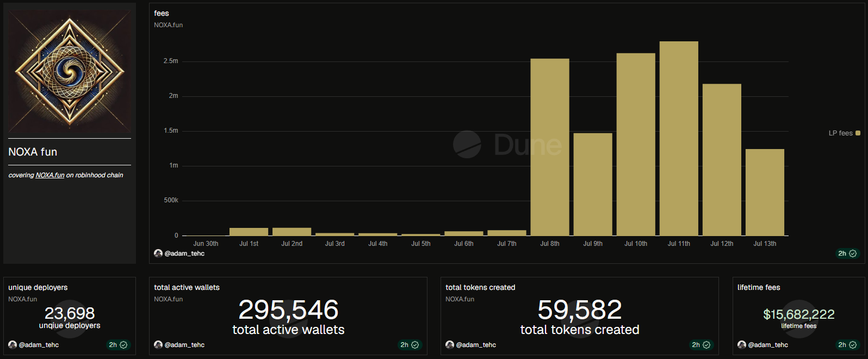Click the NOXA.fun link in description
This screenshot has height=359, width=868.
[50, 175]
